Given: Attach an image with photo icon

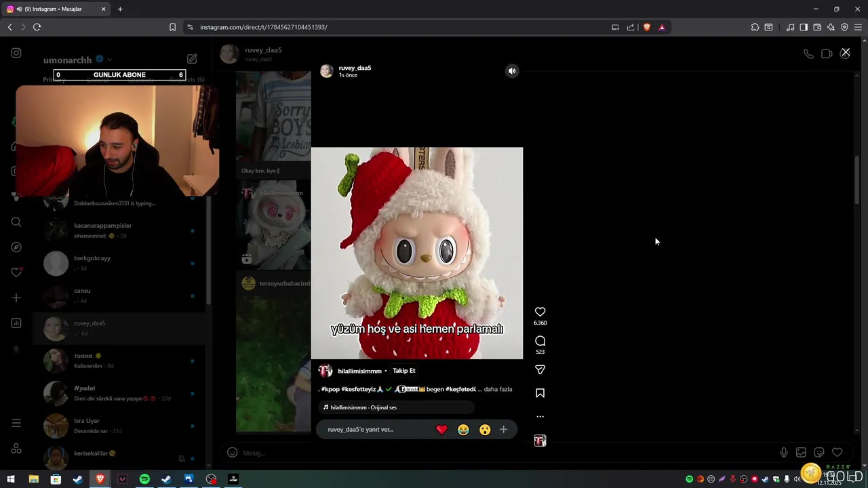Looking at the screenshot, I should tap(801, 453).
